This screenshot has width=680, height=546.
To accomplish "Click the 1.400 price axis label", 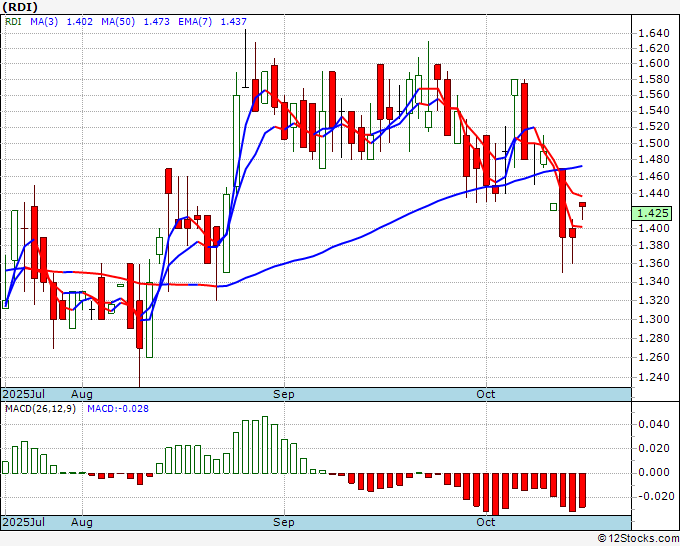I will [x=654, y=228].
